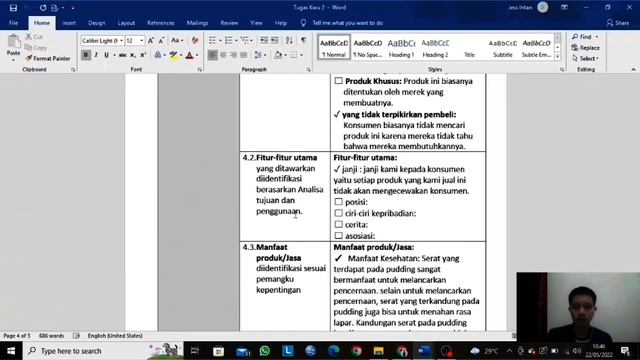Sort the selected text

pos(289,40)
